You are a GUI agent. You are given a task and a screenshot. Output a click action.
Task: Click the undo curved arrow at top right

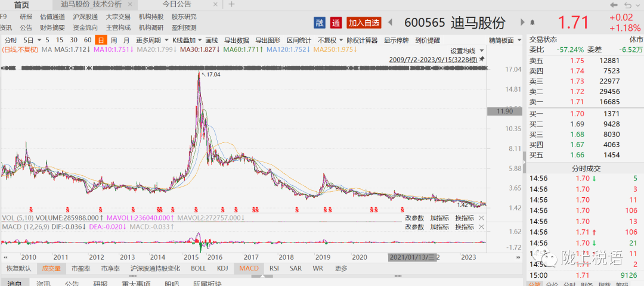[627, 5]
